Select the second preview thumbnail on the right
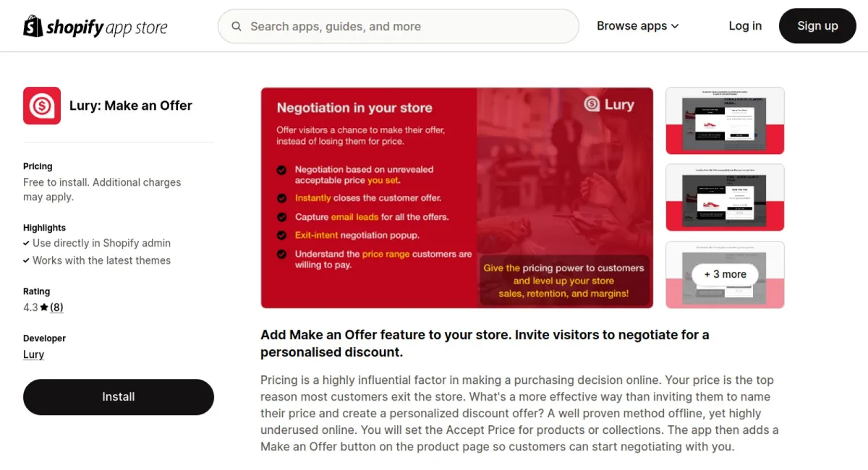The height and width of the screenshot is (470, 868). 725,197
